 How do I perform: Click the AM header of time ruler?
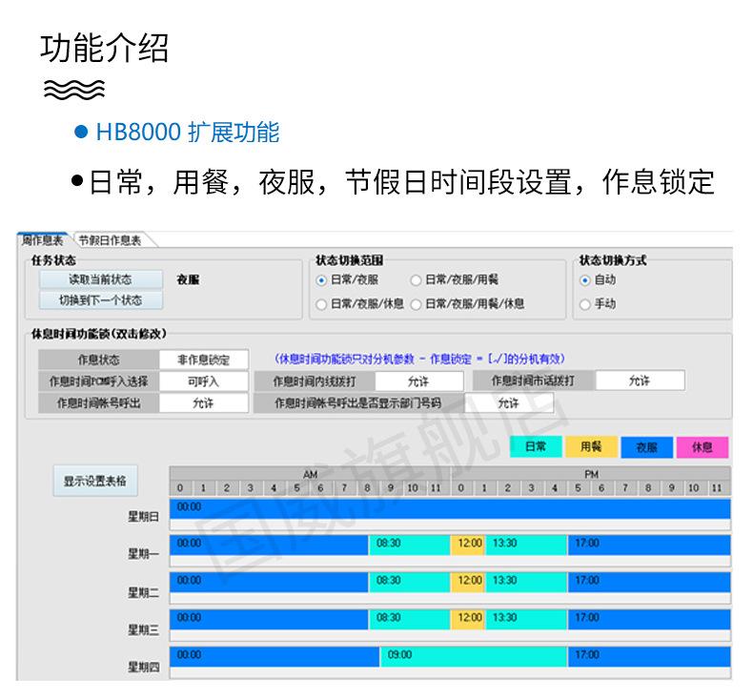click(x=310, y=474)
